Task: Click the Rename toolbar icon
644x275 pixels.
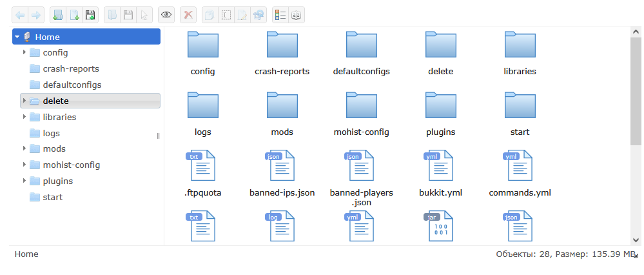Action: 226,15
